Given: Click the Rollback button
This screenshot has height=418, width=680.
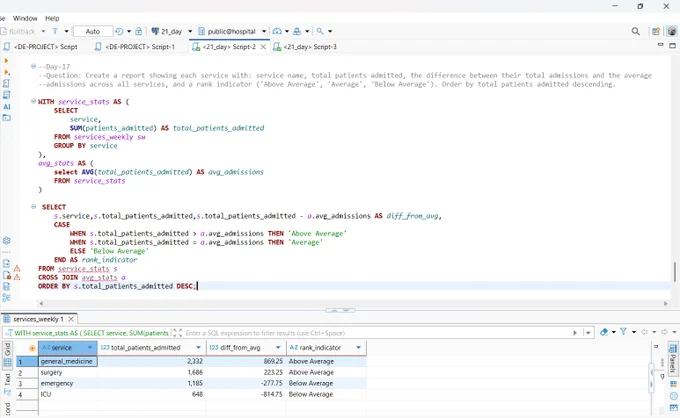Looking at the screenshot, I should 18,31.
